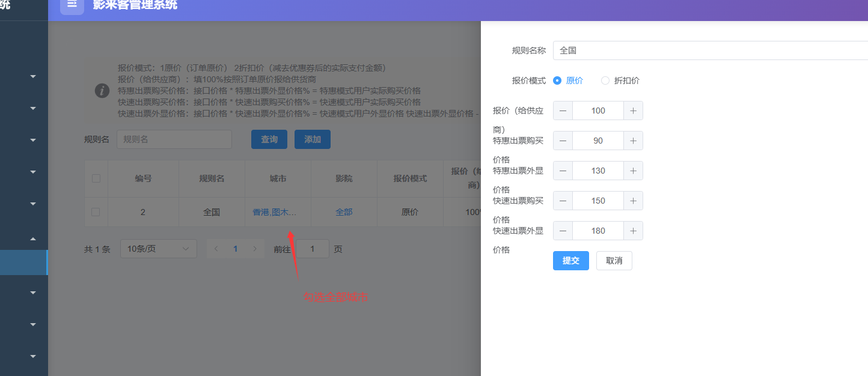The height and width of the screenshot is (376, 868).
Task: Open the 全部 cinemas link in the table
Action: [343, 211]
